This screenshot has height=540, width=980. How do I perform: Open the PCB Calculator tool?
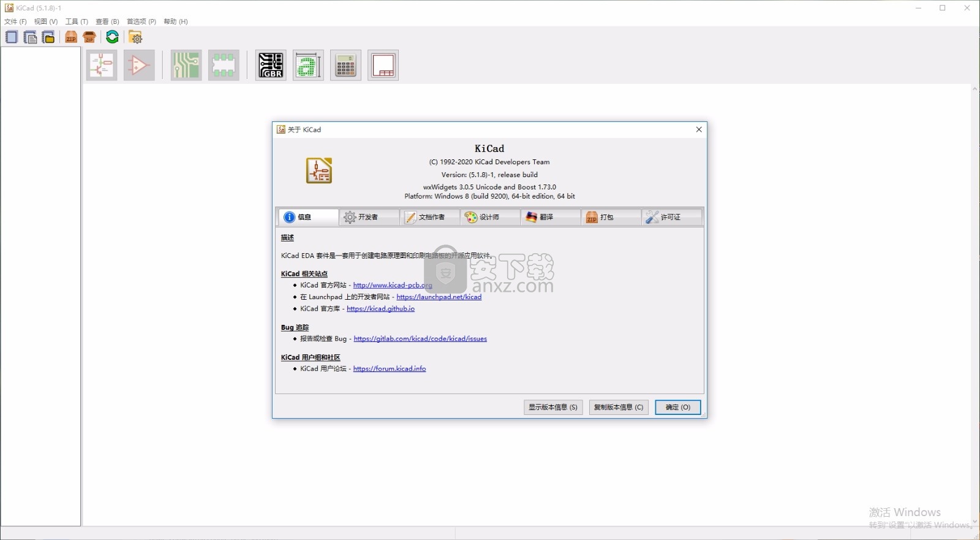pos(345,65)
